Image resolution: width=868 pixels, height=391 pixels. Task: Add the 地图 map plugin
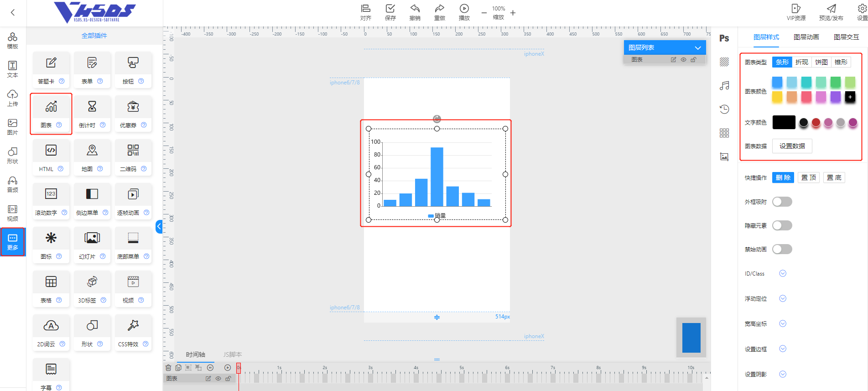(92, 157)
